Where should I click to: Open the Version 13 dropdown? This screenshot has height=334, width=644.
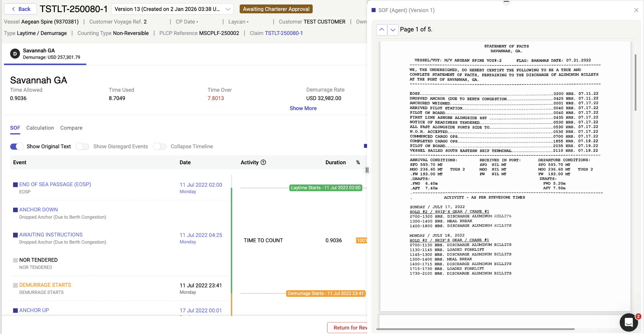[172, 9]
